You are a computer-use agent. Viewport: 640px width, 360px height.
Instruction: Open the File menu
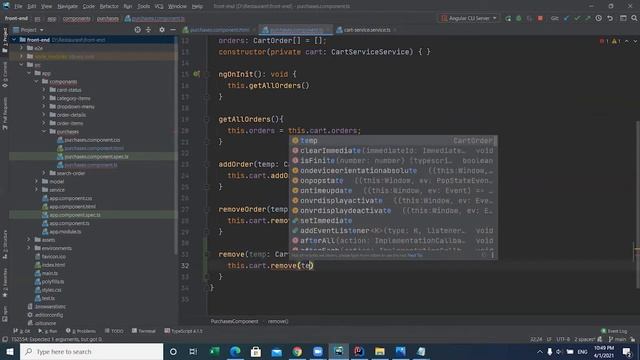pos(18,7)
